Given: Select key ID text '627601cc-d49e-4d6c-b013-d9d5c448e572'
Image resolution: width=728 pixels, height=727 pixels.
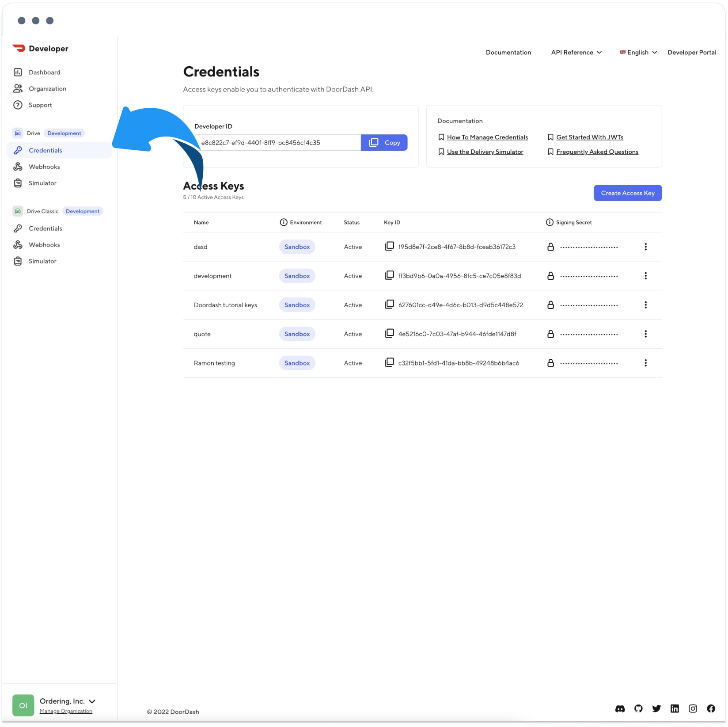Looking at the screenshot, I should [460, 305].
